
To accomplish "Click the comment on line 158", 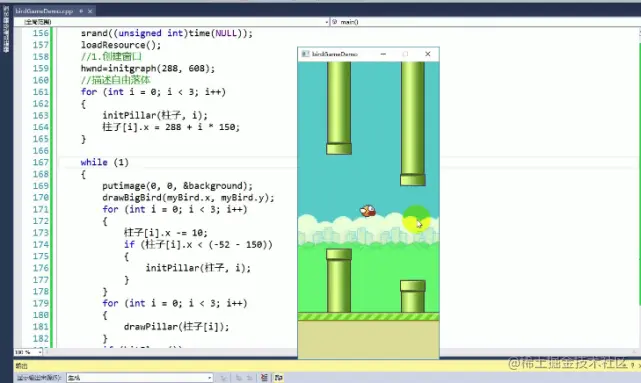I will [111, 56].
